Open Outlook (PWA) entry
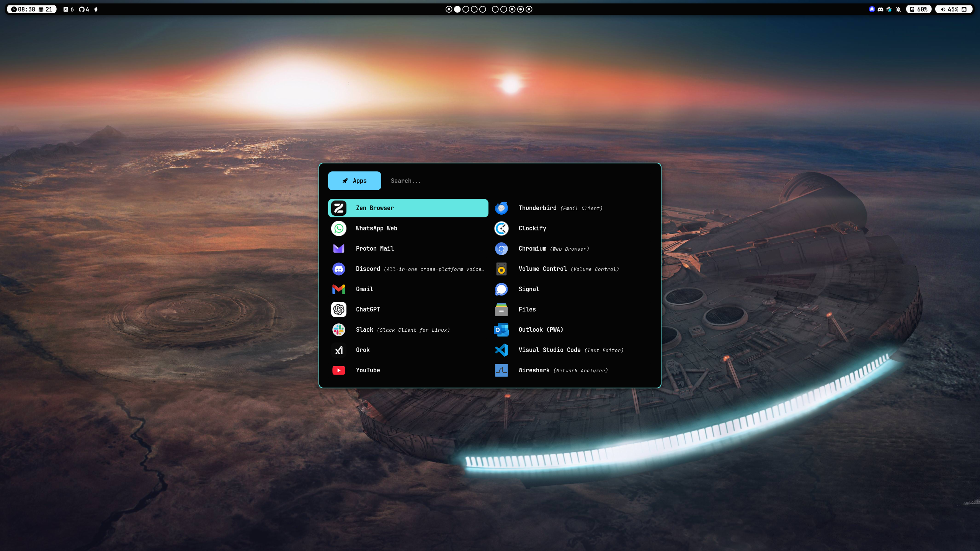 [571, 330]
